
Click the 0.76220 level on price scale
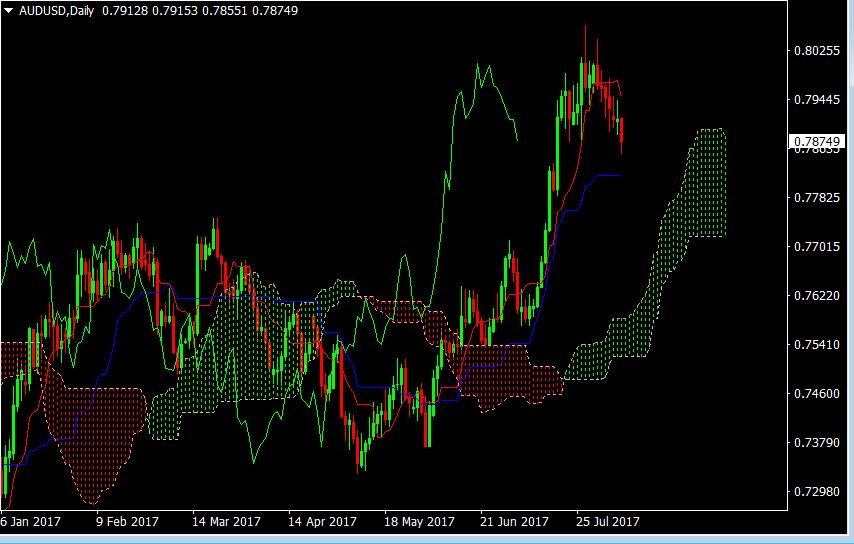[x=816, y=296]
